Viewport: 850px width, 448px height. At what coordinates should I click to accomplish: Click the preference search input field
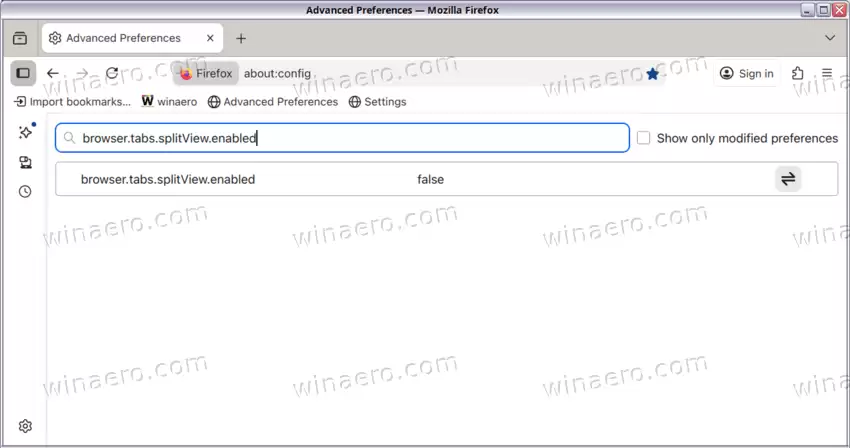tap(350, 138)
